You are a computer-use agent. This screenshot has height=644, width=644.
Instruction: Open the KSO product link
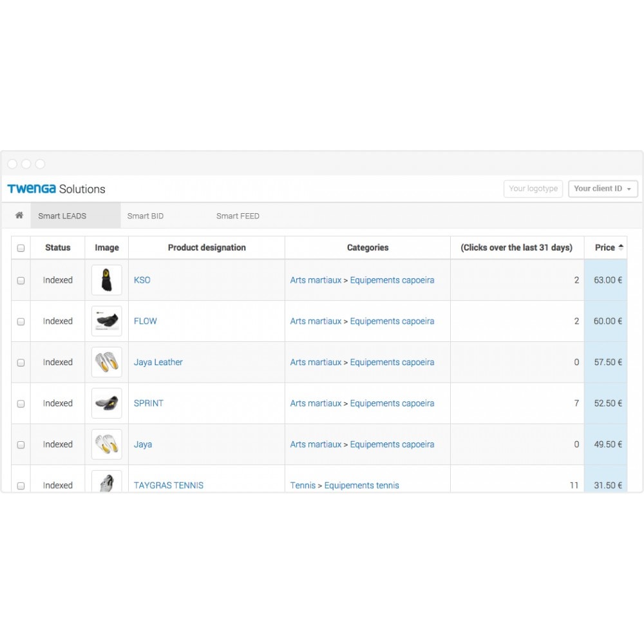[x=142, y=280]
